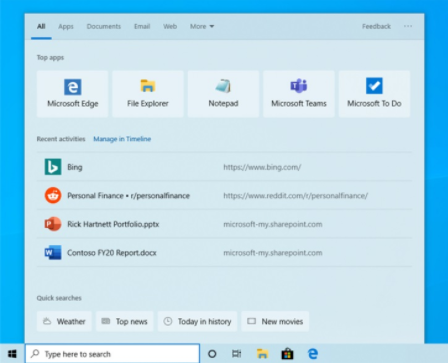Viewport: 448px width, 364px height.
Task: Click sharepoint URL beside Contoso FY20 Report
Action: point(273,253)
